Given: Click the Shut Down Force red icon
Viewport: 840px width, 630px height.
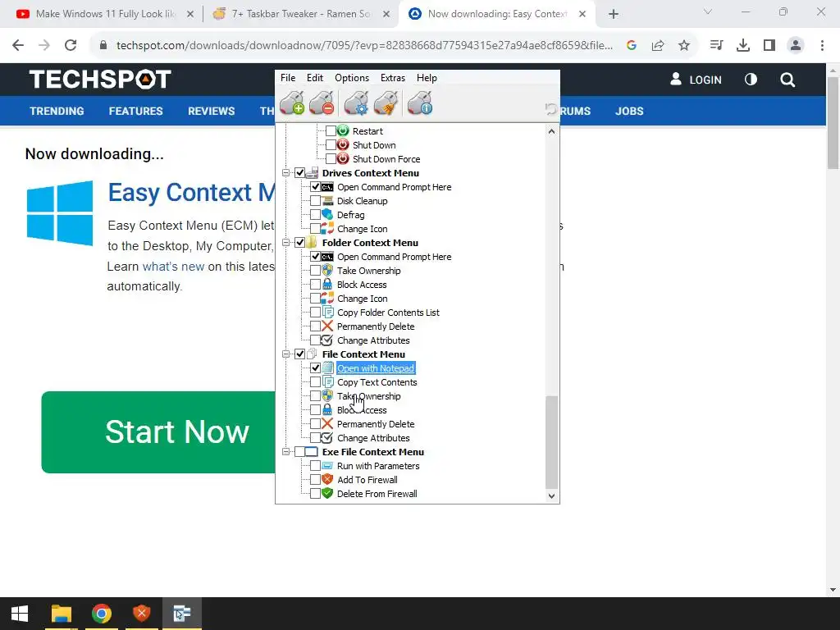Looking at the screenshot, I should 344,158.
